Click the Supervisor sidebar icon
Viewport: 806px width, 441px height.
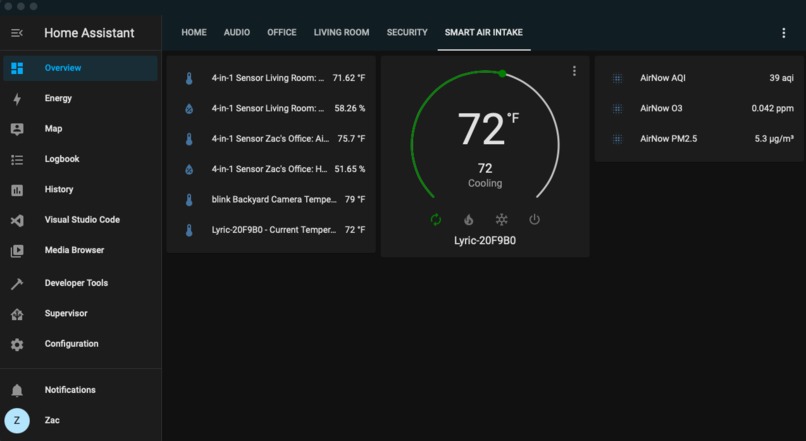click(x=17, y=314)
